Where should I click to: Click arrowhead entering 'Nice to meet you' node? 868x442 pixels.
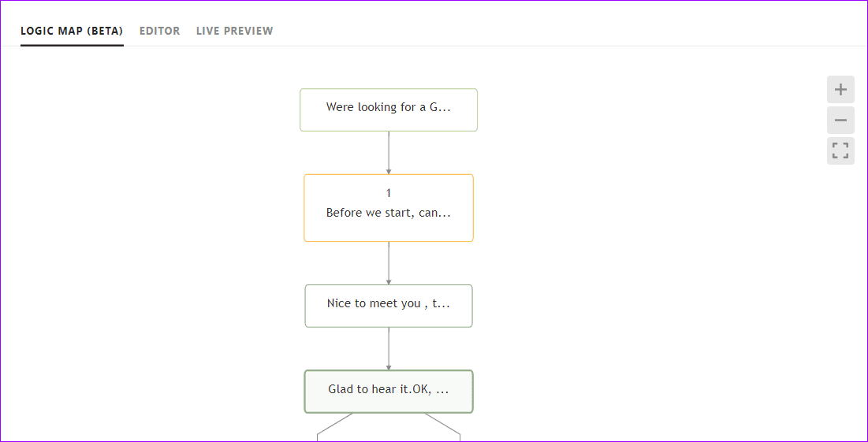click(389, 282)
